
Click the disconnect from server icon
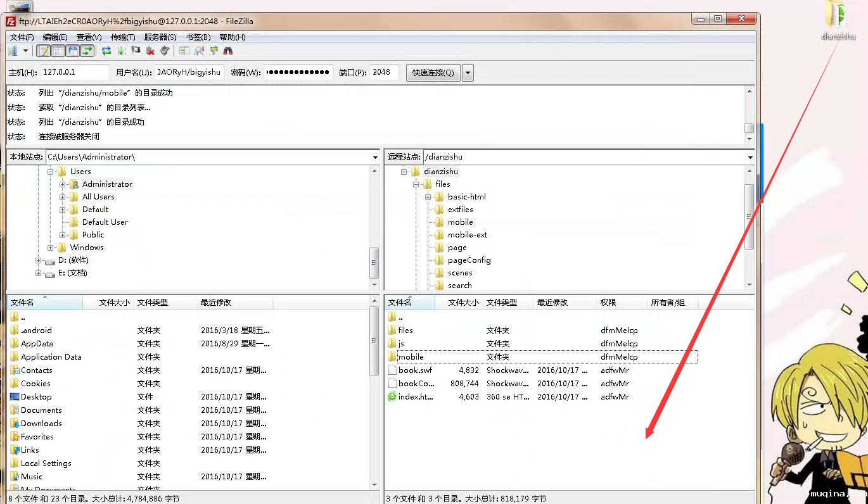click(x=150, y=51)
